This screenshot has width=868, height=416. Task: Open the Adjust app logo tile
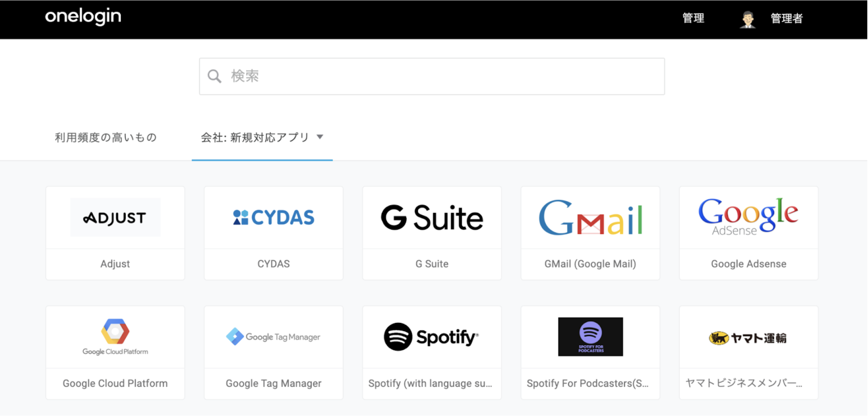point(115,217)
